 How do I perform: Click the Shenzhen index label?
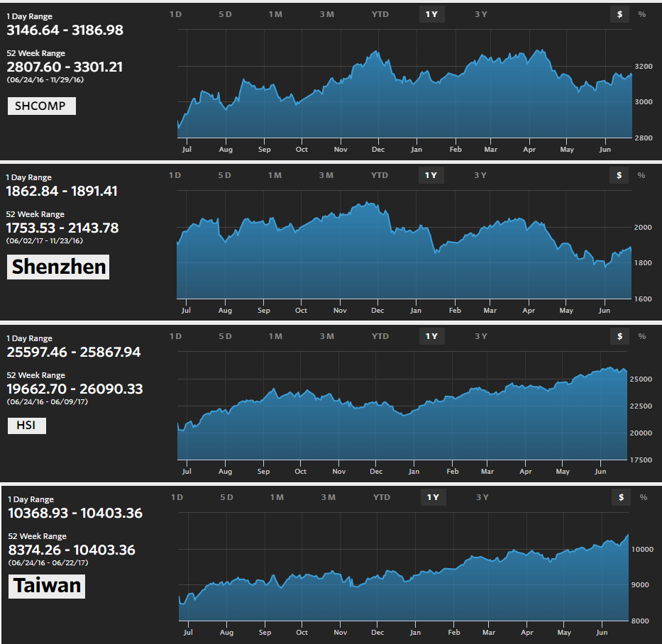[58, 267]
